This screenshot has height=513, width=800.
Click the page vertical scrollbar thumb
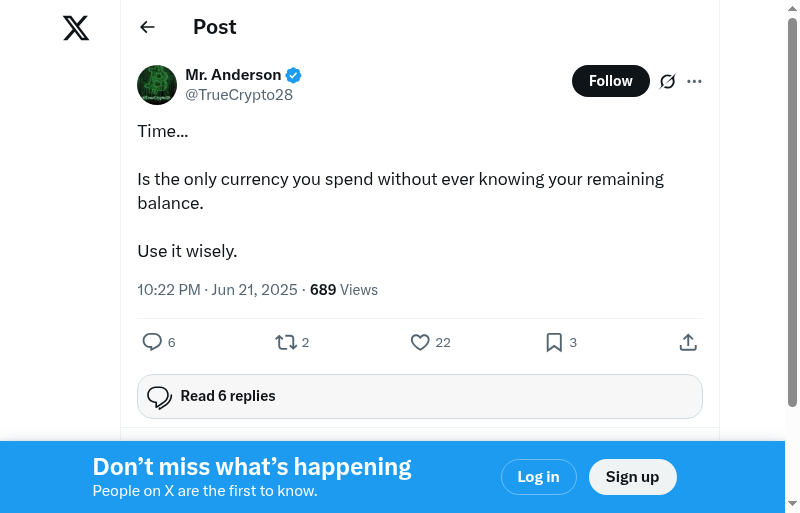click(x=792, y=210)
